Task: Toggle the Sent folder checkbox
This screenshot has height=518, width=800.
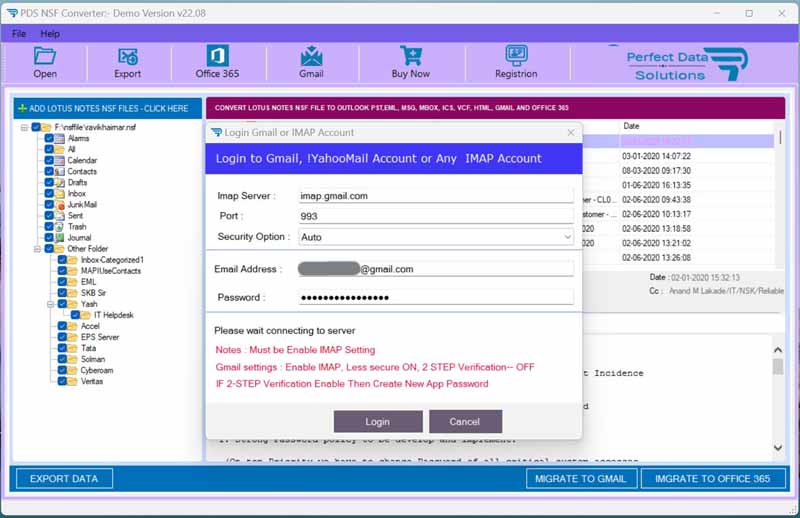Action: point(49,215)
